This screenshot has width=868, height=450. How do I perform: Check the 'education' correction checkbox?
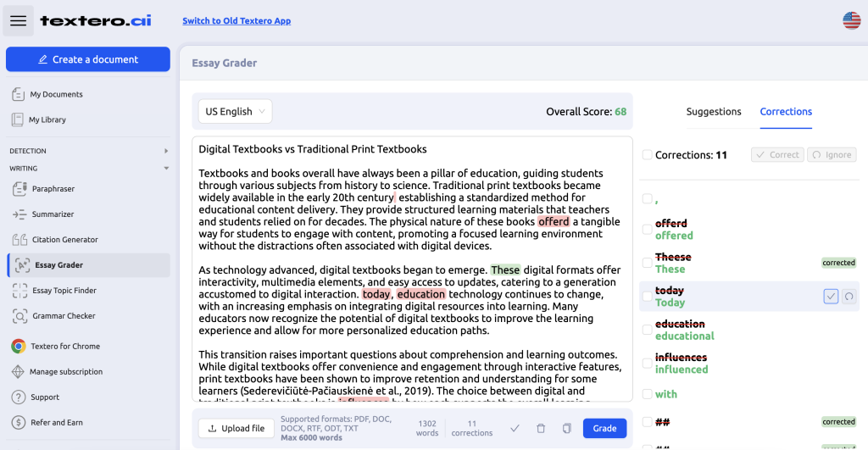tap(647, 330)
